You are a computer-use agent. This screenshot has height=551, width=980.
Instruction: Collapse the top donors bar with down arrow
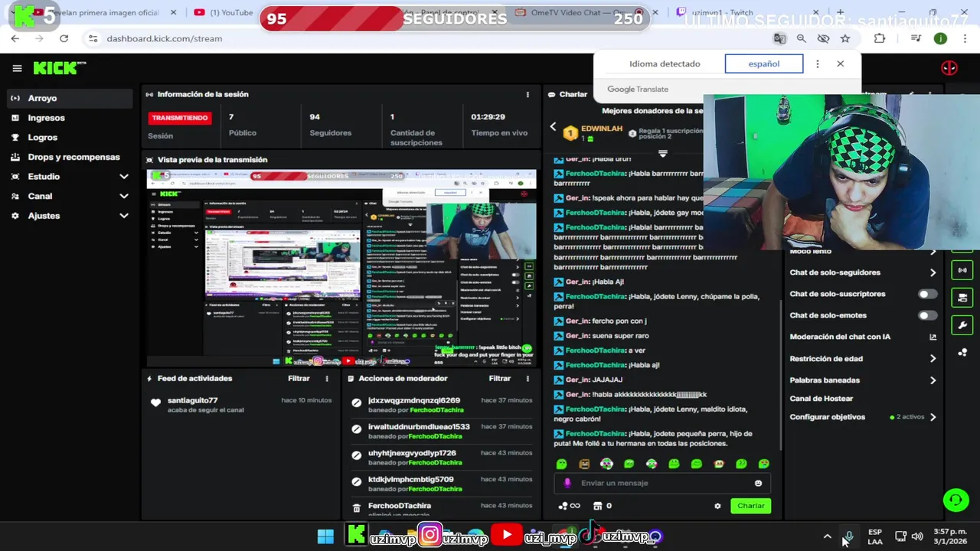point(663,153)
